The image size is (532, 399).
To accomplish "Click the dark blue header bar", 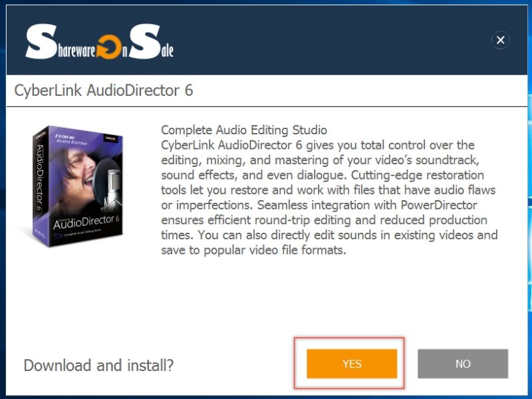I will [267, 40].
